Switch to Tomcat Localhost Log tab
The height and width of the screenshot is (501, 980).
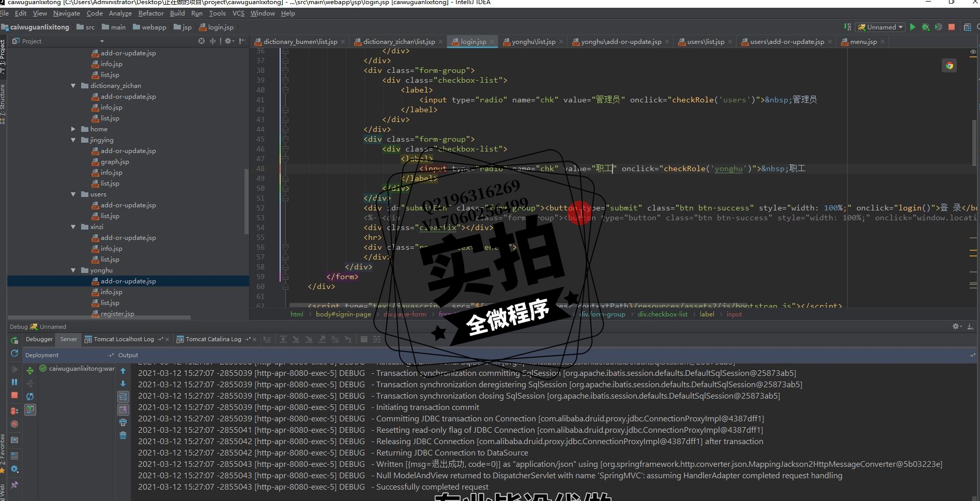coord(124,339)
